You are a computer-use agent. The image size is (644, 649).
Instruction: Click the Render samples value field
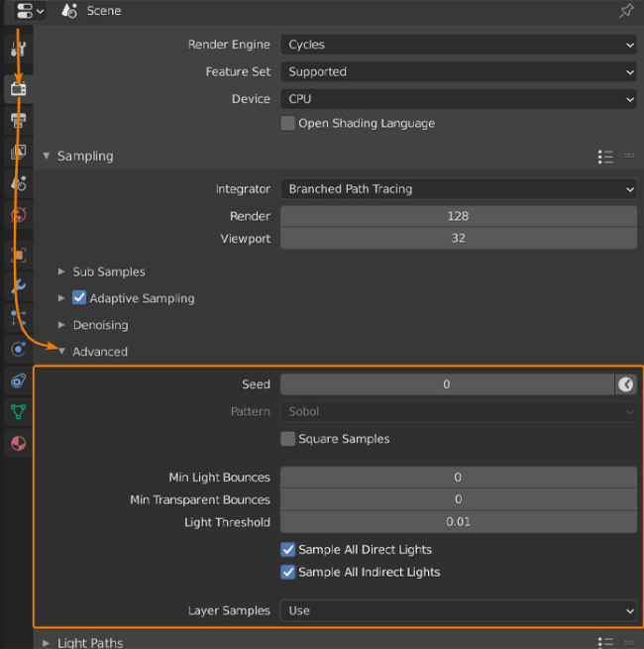(x=458, y=216)
